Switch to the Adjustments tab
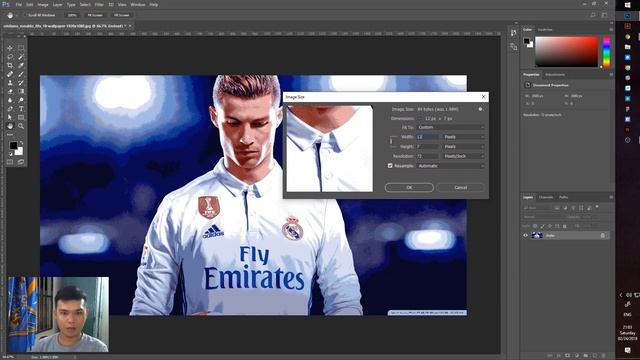 [x=555, y=75]
